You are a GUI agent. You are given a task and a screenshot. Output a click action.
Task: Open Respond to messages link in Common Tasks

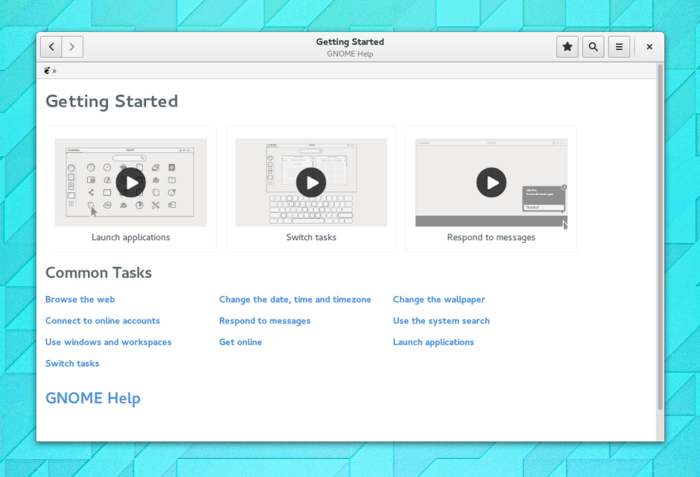264,321
